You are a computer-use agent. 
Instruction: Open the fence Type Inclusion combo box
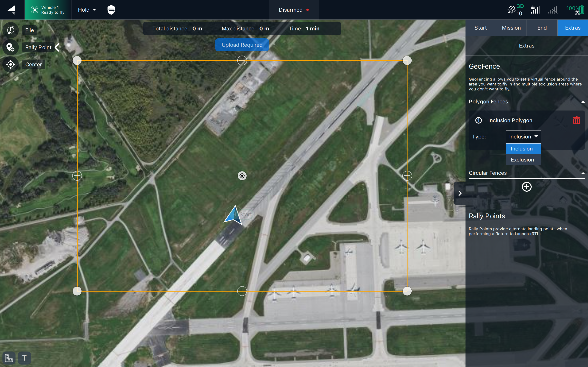click(523, 137)
